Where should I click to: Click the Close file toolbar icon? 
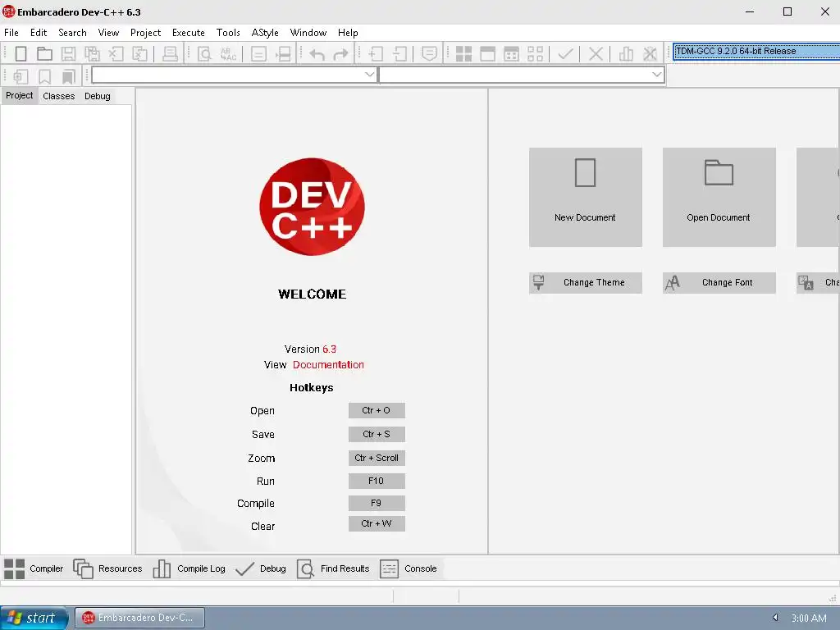(116, 53)
